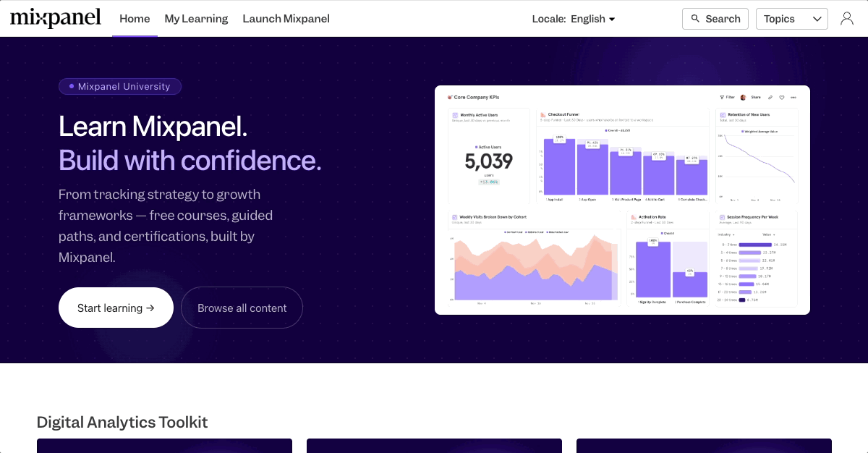Click the weekly visits area chart
The width and height of the screenshot is (868, 453).
click(x=535, y=268)
